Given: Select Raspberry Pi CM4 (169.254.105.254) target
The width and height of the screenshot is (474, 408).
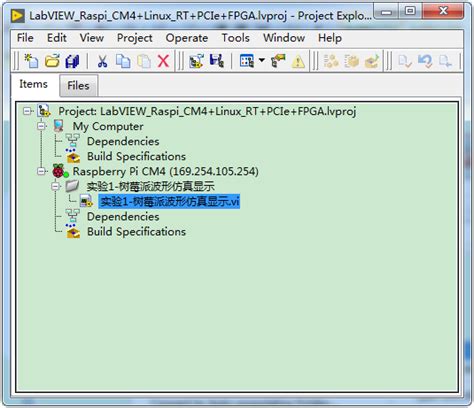Looking at the screenshot, I should pyautogui.click(x=166, y=171).
